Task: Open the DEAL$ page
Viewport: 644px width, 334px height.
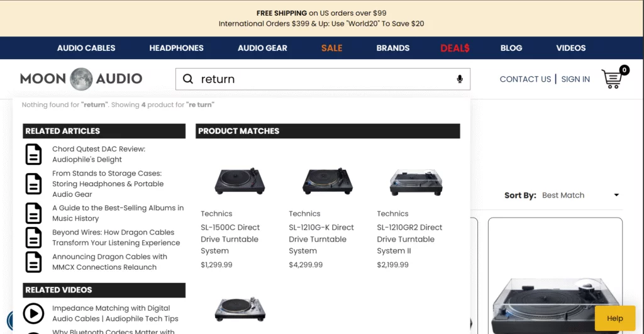Action: pos(455,48)
